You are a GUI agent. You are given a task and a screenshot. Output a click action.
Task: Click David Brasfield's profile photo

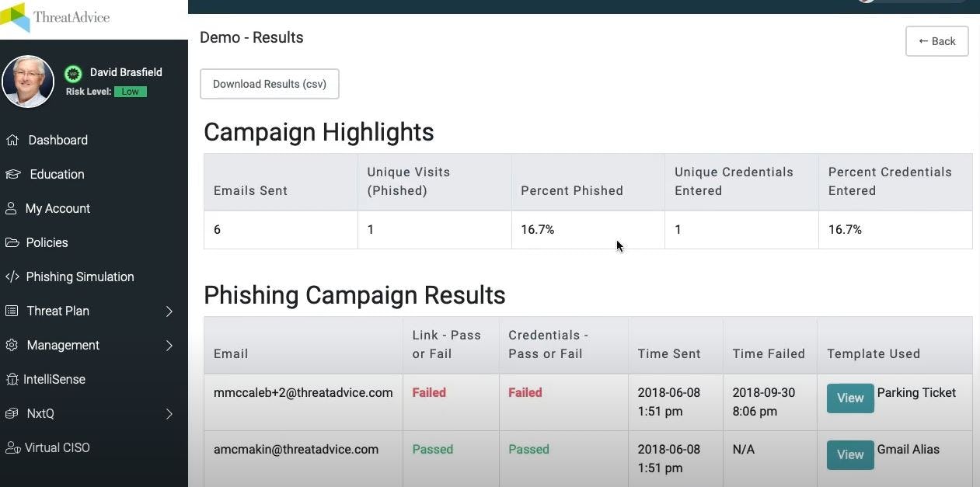pyautogui.click(x=28, y=81)
